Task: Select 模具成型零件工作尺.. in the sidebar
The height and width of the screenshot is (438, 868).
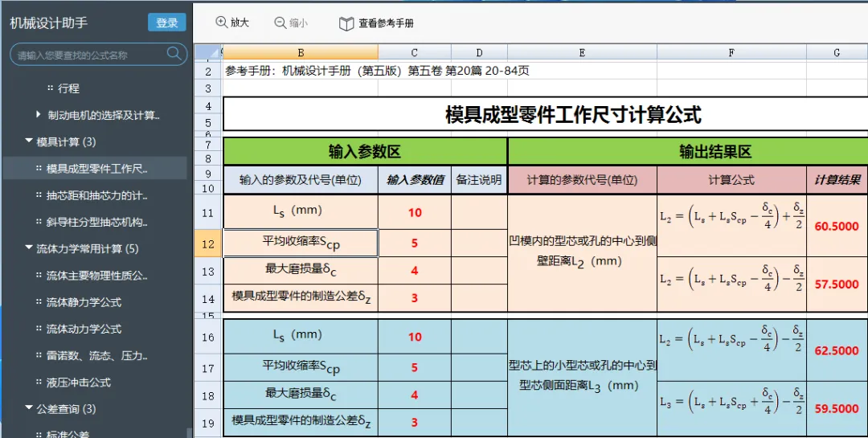Action: [96, 168]
